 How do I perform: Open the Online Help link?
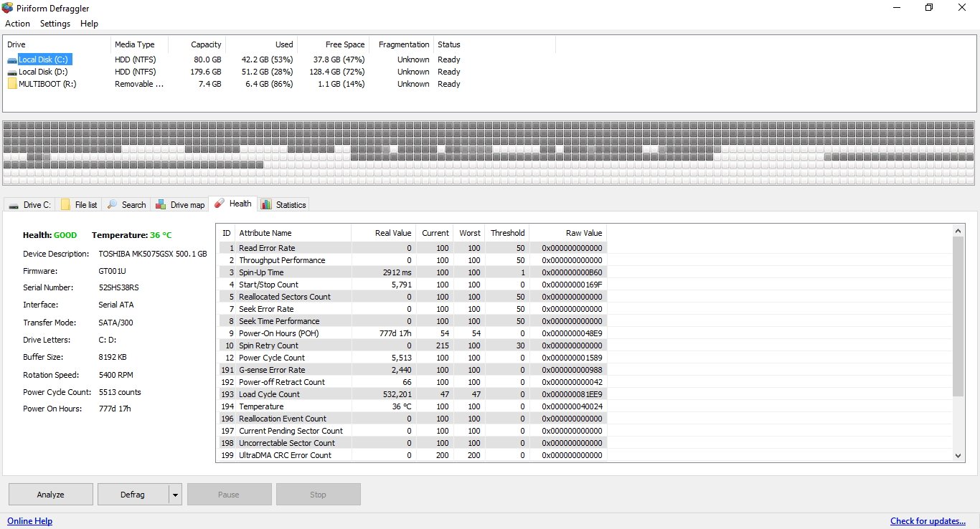[29, 521]
